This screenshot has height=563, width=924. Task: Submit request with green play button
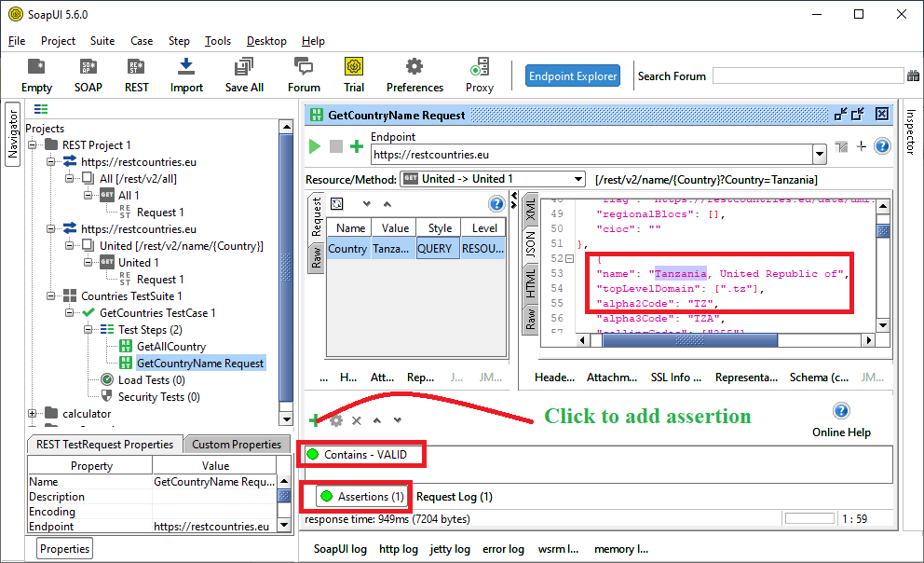[315, 146]
